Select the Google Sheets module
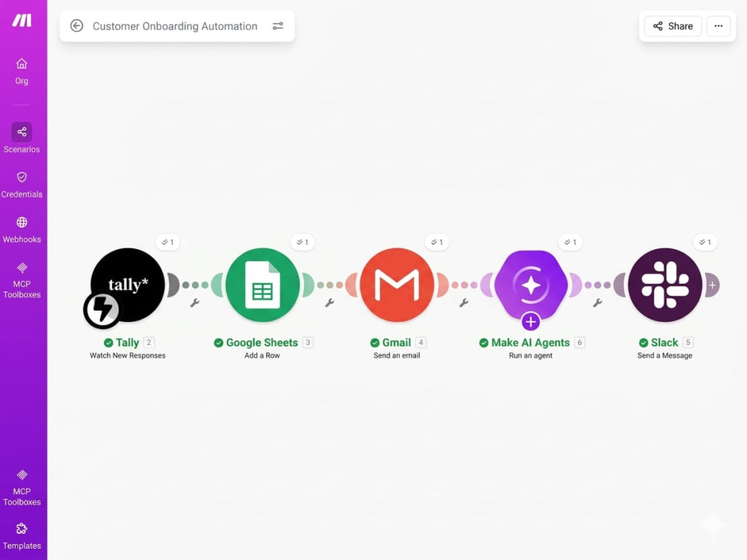 click(x=262, y=284)
